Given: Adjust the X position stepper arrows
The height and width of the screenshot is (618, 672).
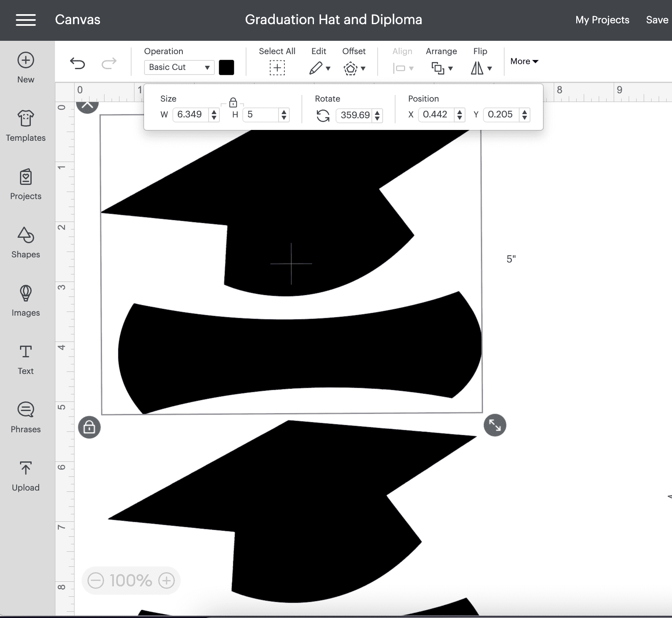Looking at the screenshot, I should (x=460, y=115).
